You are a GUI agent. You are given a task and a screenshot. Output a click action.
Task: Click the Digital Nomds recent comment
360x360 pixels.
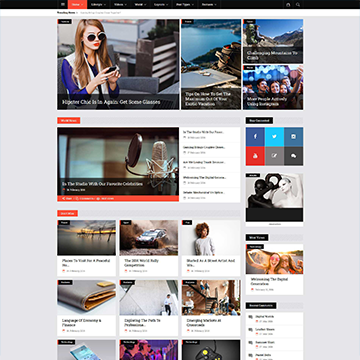[265, 316]
